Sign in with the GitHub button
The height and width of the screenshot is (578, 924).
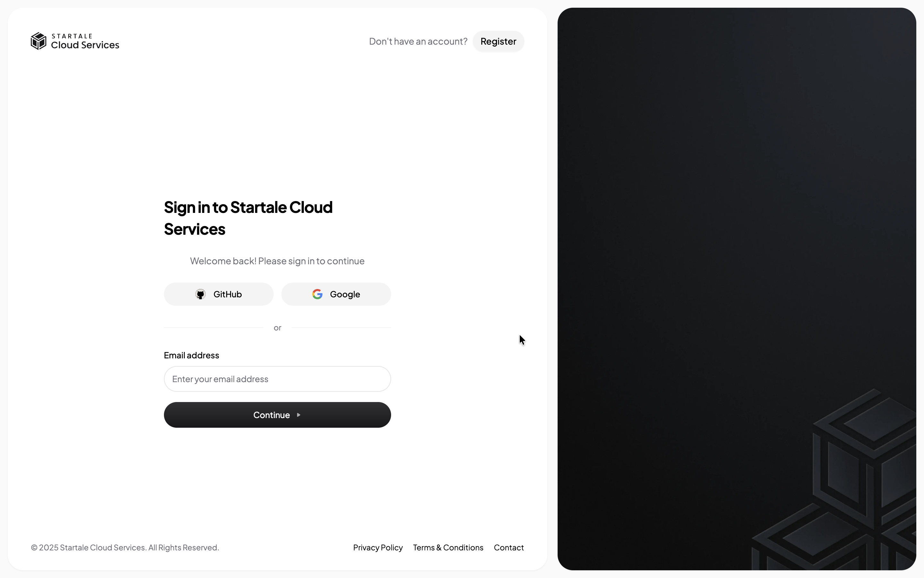coord(219,294)
